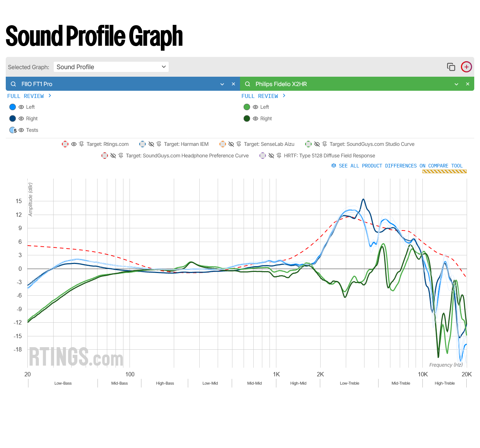The height and width of the screenshot is (448, 480).
Task: Click the SenseLab Aizu dashed orange swatch
Action: 222,144
